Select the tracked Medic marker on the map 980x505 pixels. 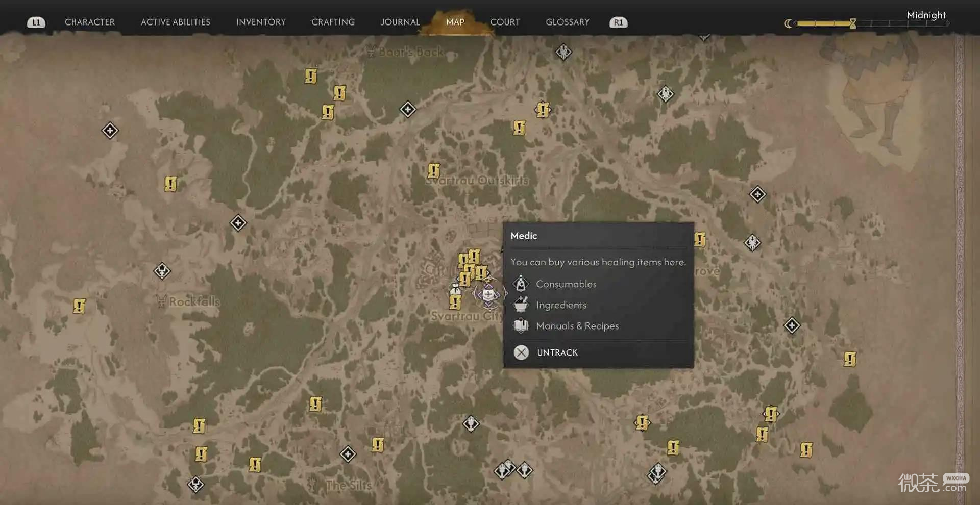488,294
